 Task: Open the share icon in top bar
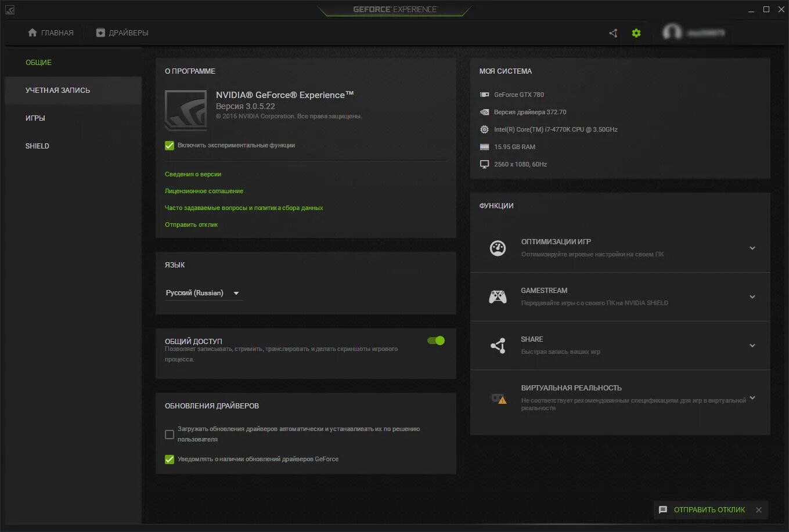coord(613,33)
